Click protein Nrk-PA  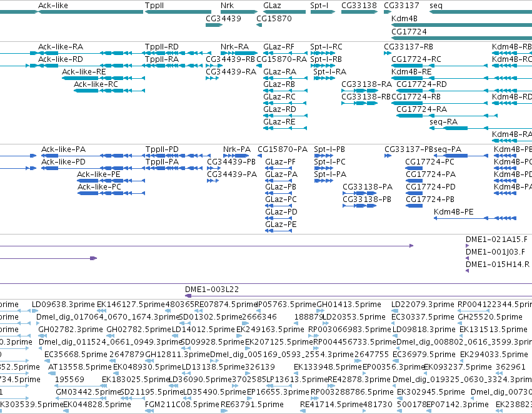pos(237,149)
